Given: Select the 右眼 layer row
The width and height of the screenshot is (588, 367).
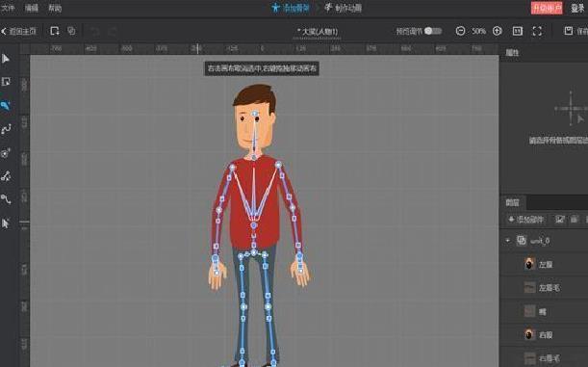Looking at the screenshot, I should point(544,334).
